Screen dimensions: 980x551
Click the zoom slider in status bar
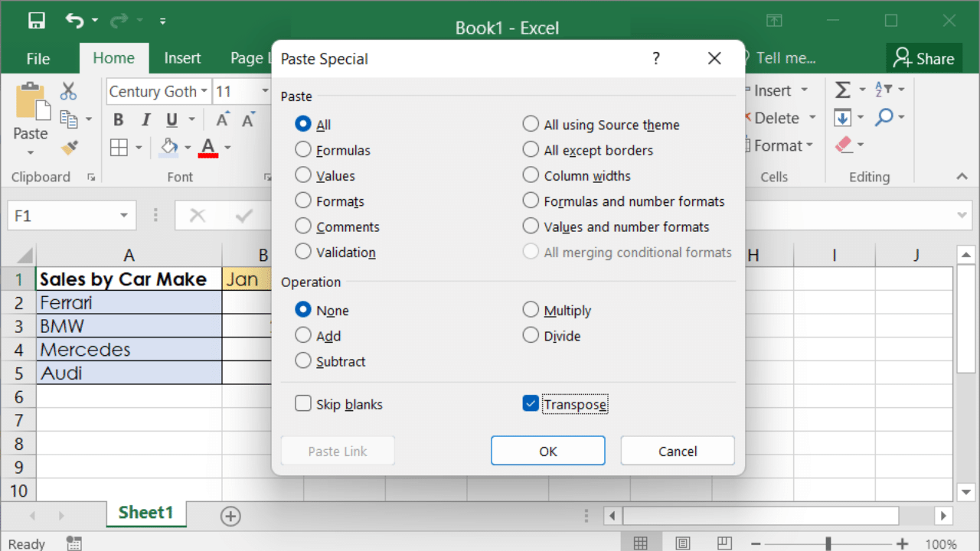(x=828, y=543)
